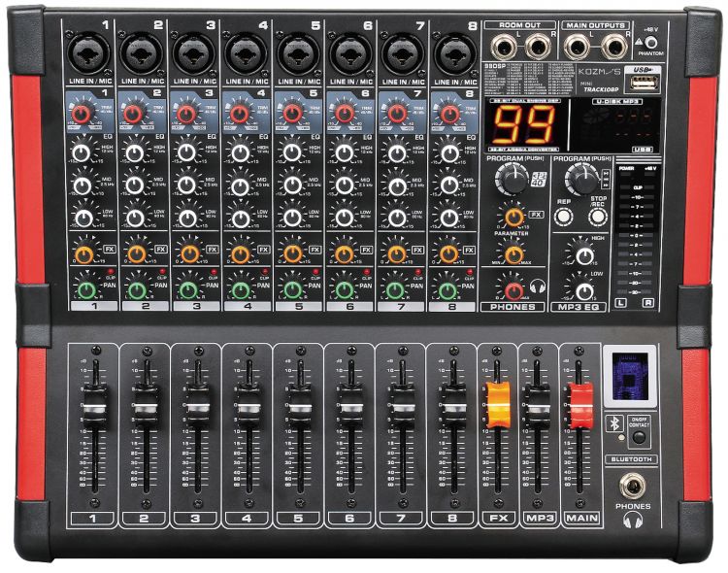Click the channel 3 green PAN knob

coord(188,289)
